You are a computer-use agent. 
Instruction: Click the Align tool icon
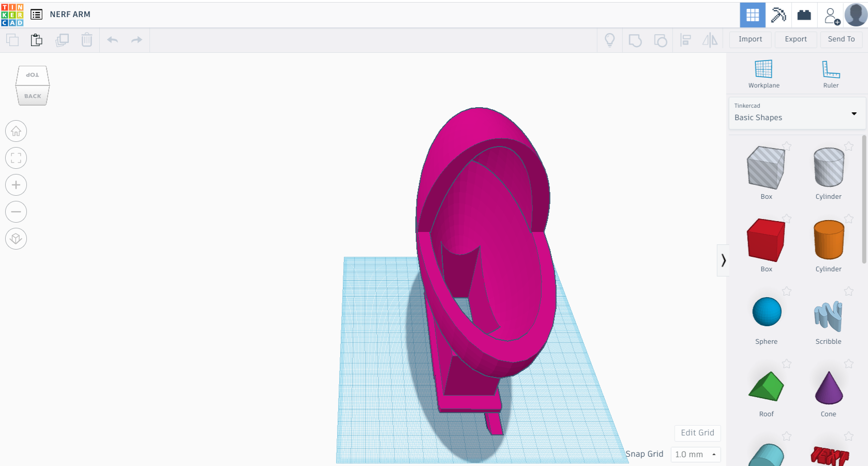[x=686, y=40]
